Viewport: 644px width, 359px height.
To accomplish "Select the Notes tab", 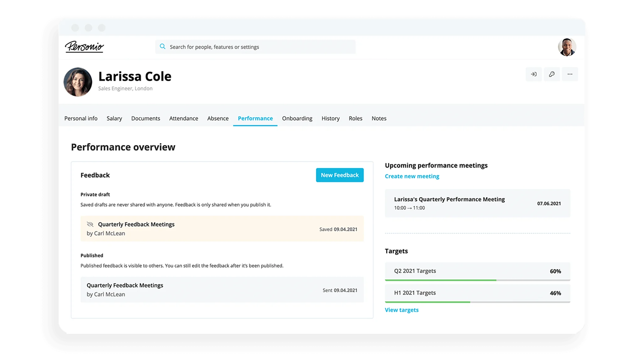I will (379, 119).
